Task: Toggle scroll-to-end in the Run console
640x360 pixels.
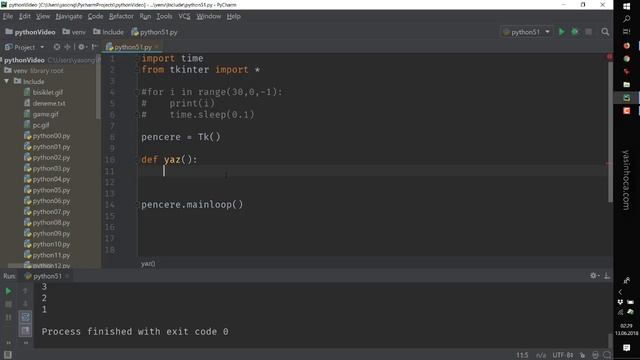Action: [25, 330]
